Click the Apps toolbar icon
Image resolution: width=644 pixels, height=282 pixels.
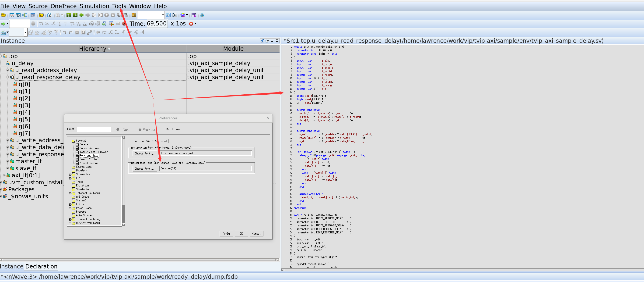pyautogui.click(x=194, y=15)
